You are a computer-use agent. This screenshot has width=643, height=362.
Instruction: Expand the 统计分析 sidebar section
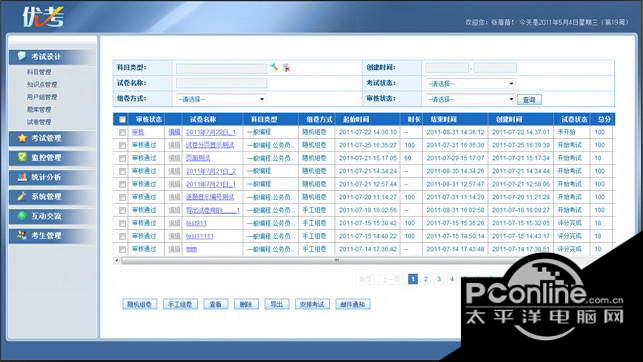tap(52, 177)
